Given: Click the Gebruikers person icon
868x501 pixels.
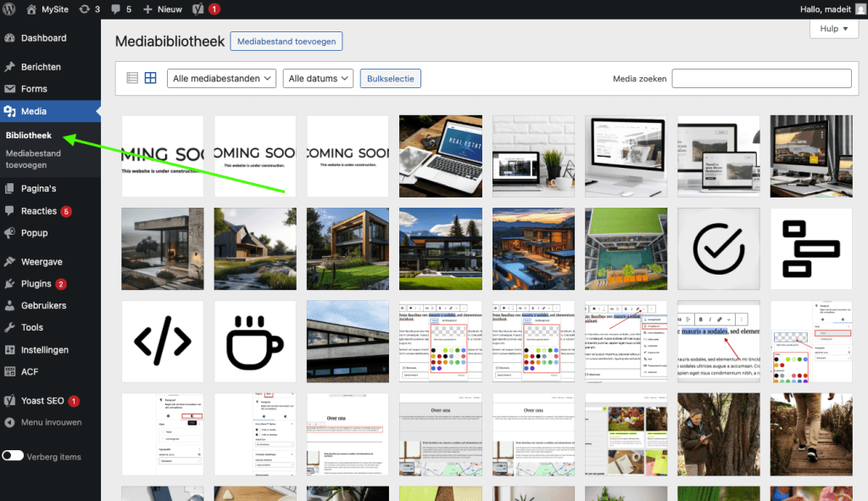Looking at the screenshot, I should click(9, 305).
